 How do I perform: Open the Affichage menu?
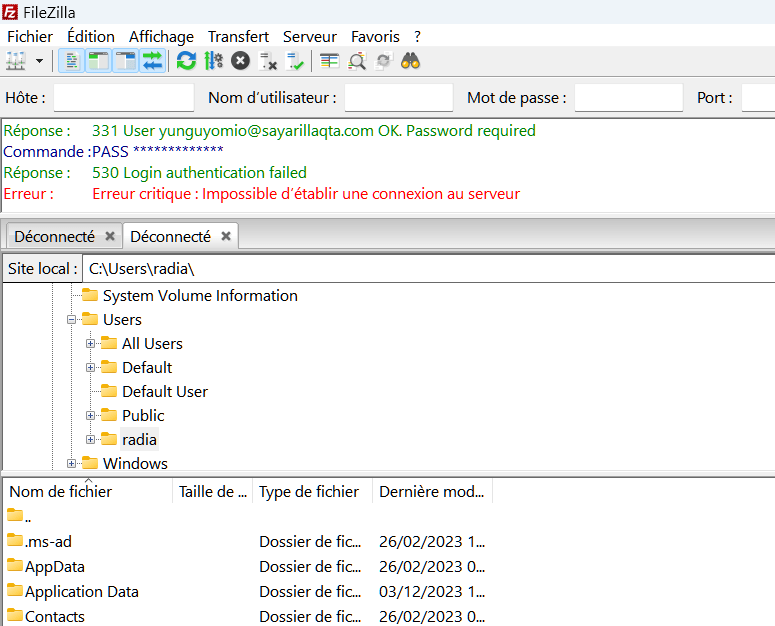[161, 37]
